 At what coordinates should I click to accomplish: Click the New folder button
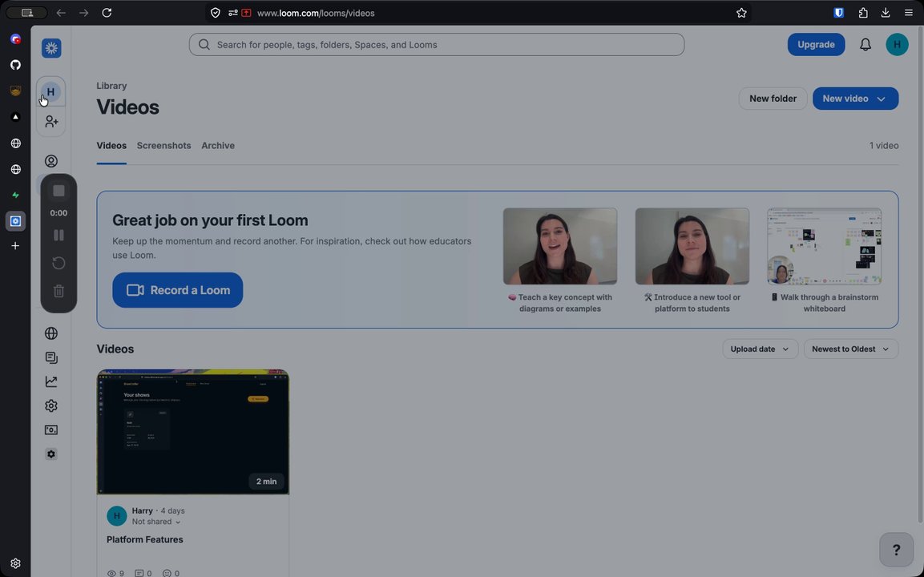pos(773,99)
